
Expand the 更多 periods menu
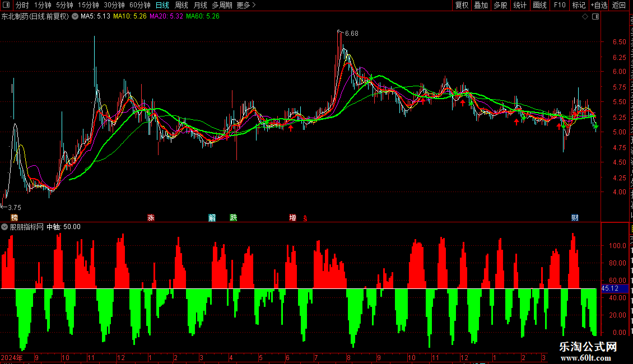(x=246, y=5)
